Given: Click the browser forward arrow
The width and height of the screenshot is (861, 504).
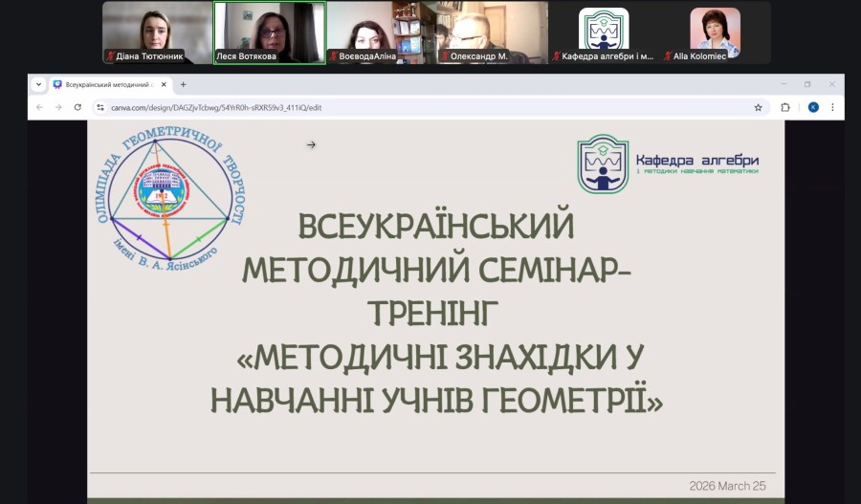Looking at the screenshot, I should click(58, 108).
